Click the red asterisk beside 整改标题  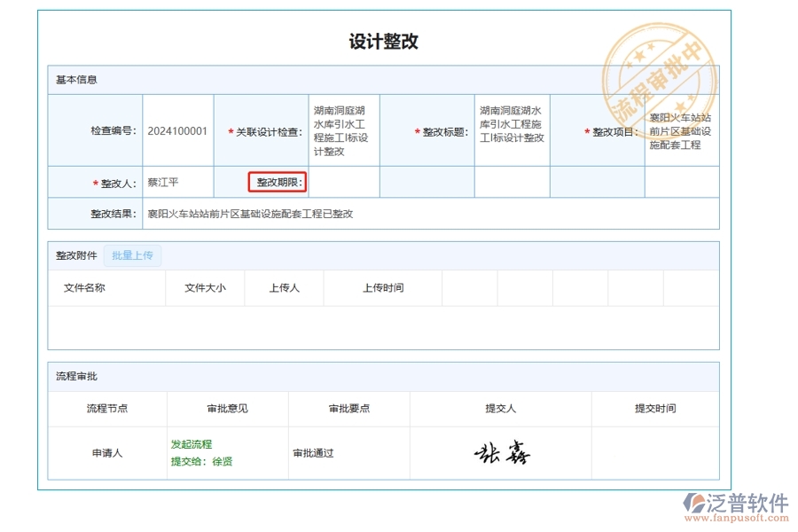coord(417,130)
